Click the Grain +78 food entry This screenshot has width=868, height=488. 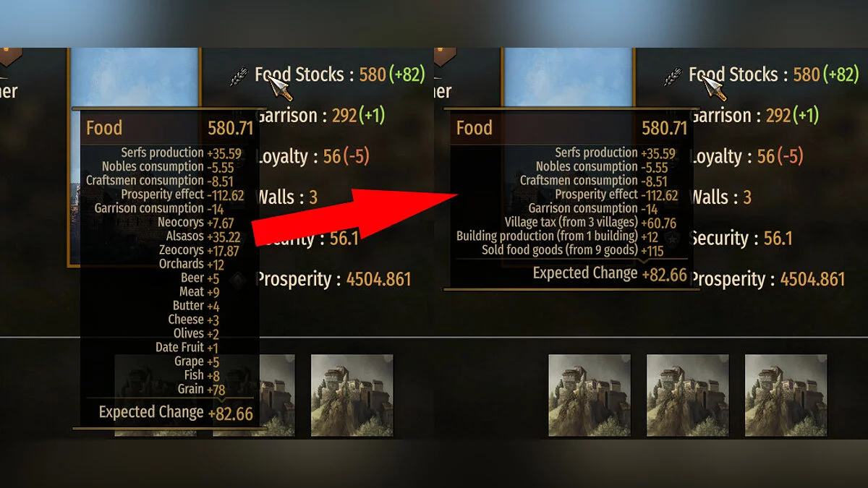[201, 389]
